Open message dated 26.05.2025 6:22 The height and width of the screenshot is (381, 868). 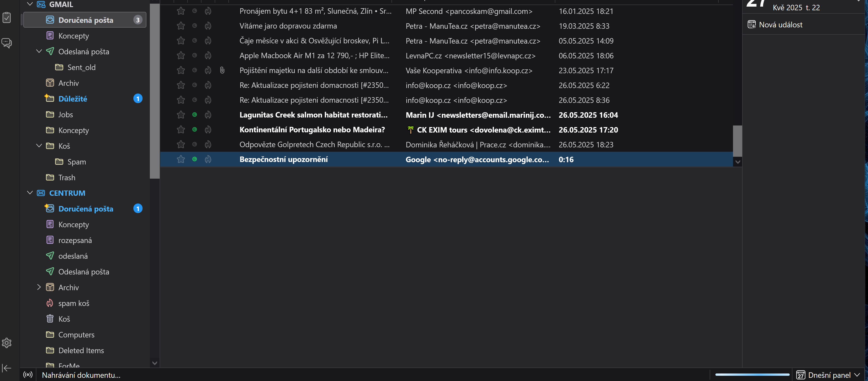(447, 85)
